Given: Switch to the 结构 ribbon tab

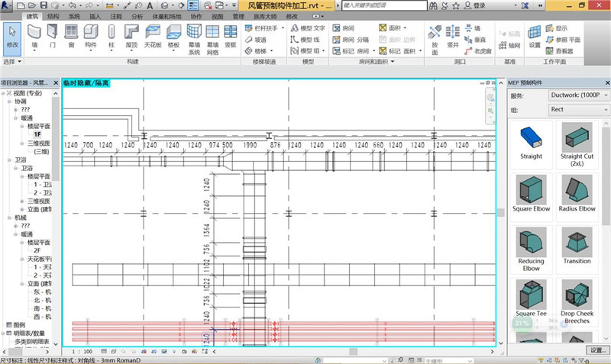Looking at the screenshot, I should [53, 15].
